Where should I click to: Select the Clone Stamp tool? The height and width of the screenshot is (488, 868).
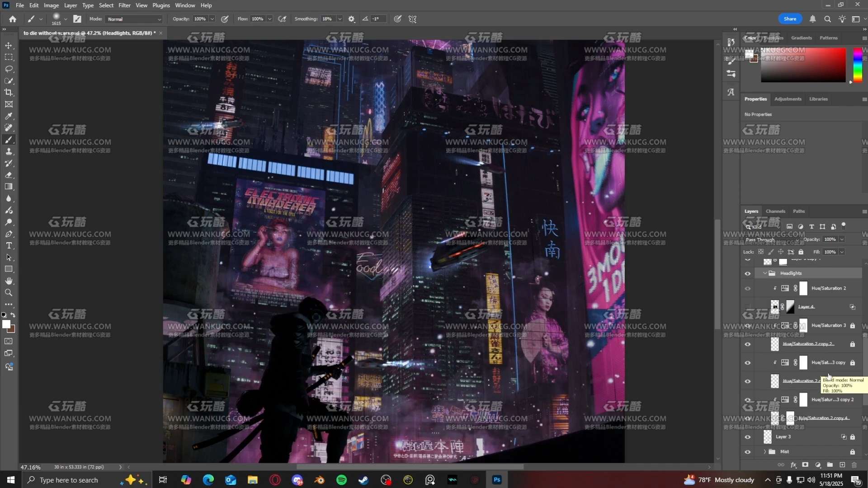click(x=9, y=151)
